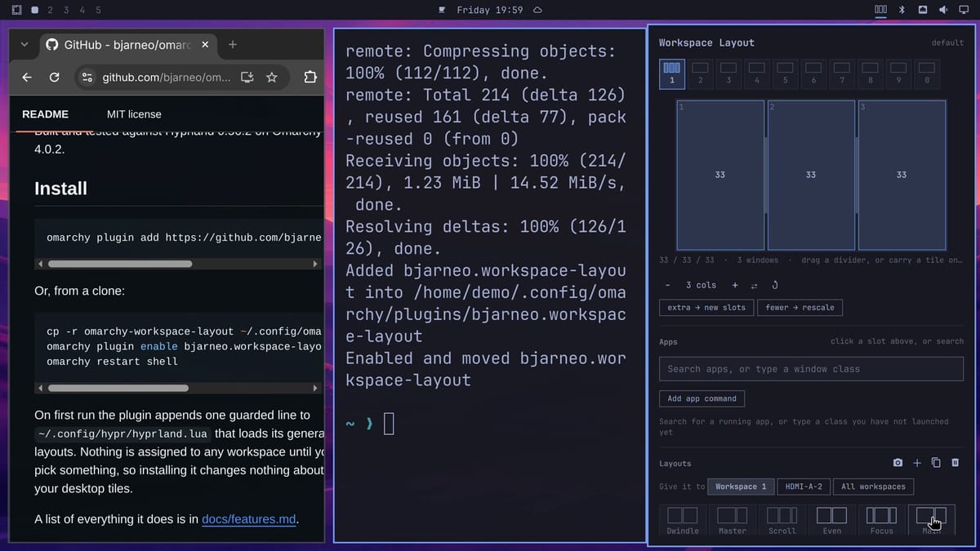
Task: Click right scroll arrow under omarchy plugin add block
Action: point(316,264)
